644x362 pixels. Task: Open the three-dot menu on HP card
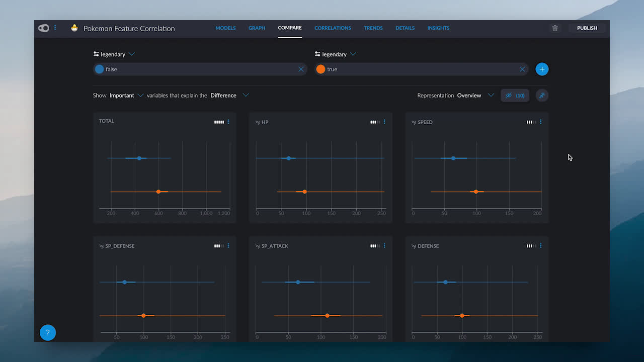coord(384,122)
